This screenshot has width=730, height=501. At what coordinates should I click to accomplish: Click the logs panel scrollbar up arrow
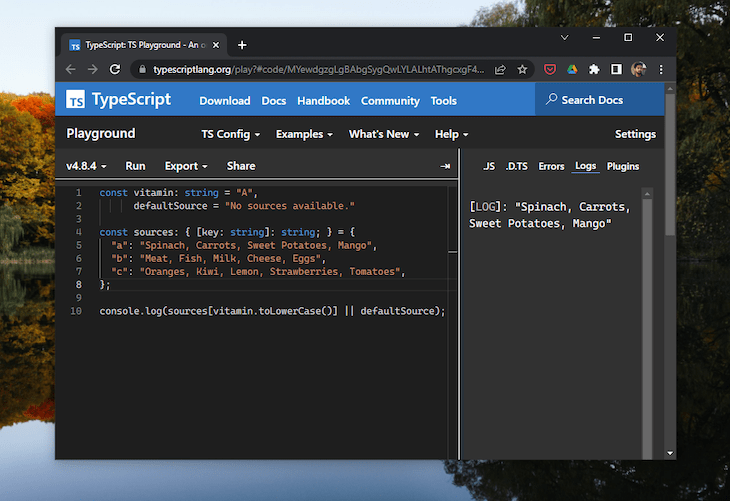pyautogui.click(x=647, y=194)
